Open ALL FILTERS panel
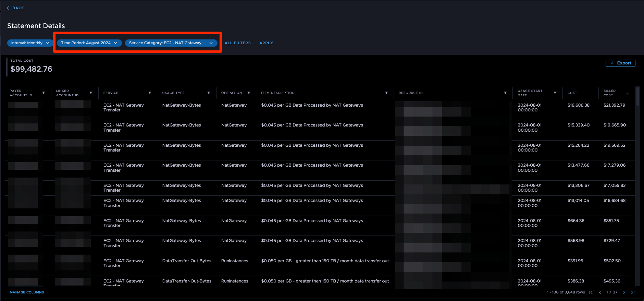The width and height of the screenshot is (644, 301). (238, 43)
